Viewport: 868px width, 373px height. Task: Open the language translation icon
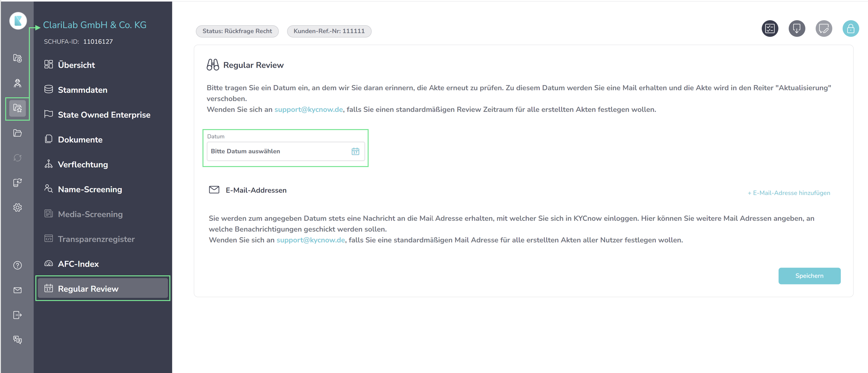[18, 340]
